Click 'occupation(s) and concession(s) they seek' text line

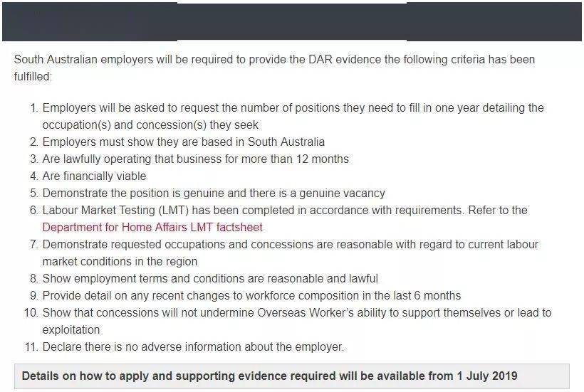150,125
